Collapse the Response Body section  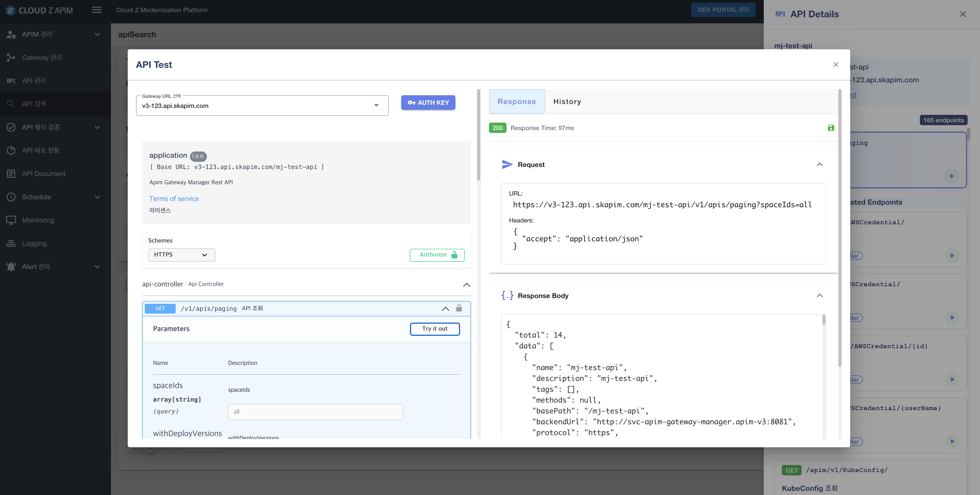coord(820,296)
